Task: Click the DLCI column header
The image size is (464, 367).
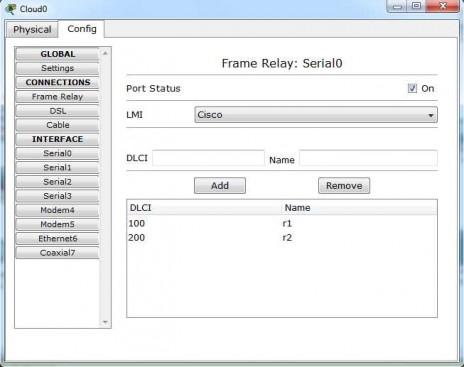Action: pyautogui.click(x=204, y=208)
